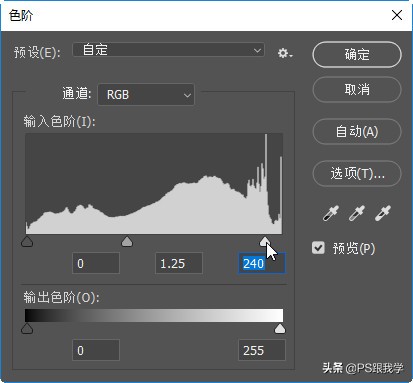413x383 pixels.
Task: Click the 取消 button
Action: (x=357, y=90)
